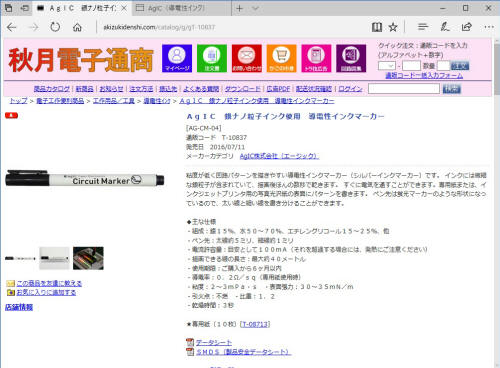Open 新商品 in the navigation bar
Viewport: 500px width, 368px height.
click(84, 89)
